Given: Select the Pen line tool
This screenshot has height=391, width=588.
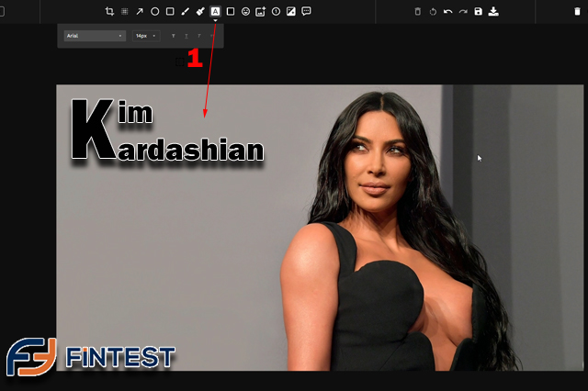Looking at the screenshot, I should tap(186, 12).
